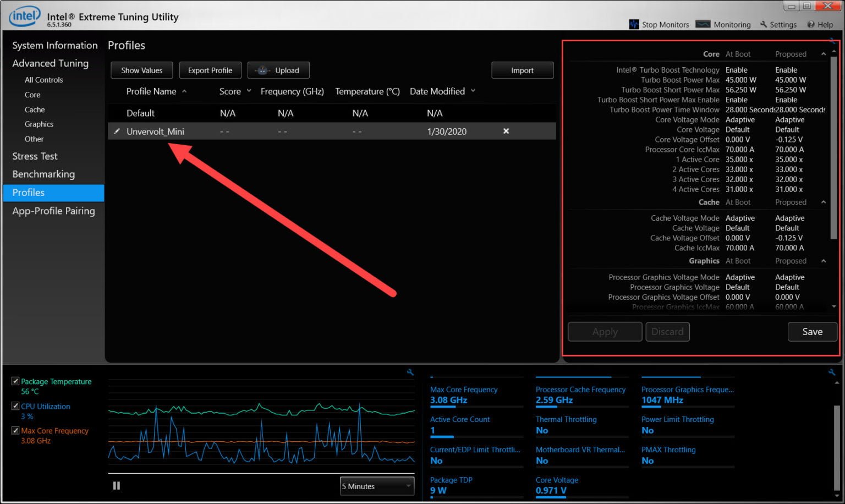Switch to the Stress Test section
This screenshot has height=504, width=845.
click(35, 156)
